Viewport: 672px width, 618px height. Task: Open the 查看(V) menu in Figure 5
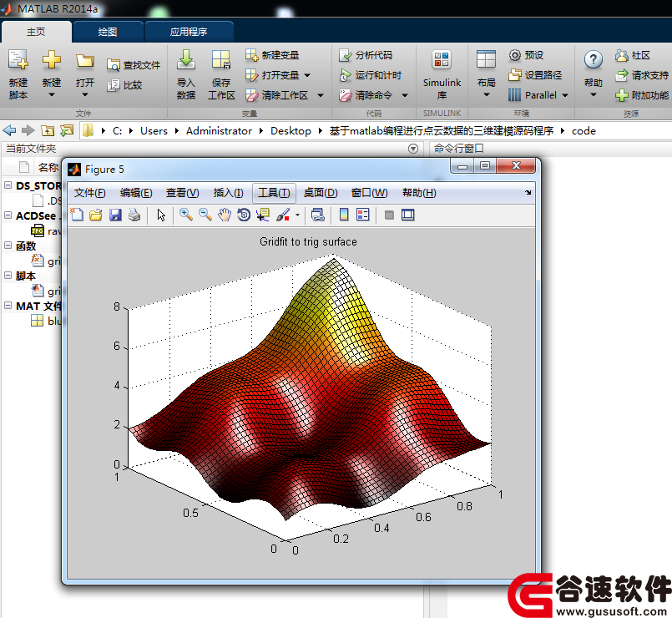click(x=182, y=193)
